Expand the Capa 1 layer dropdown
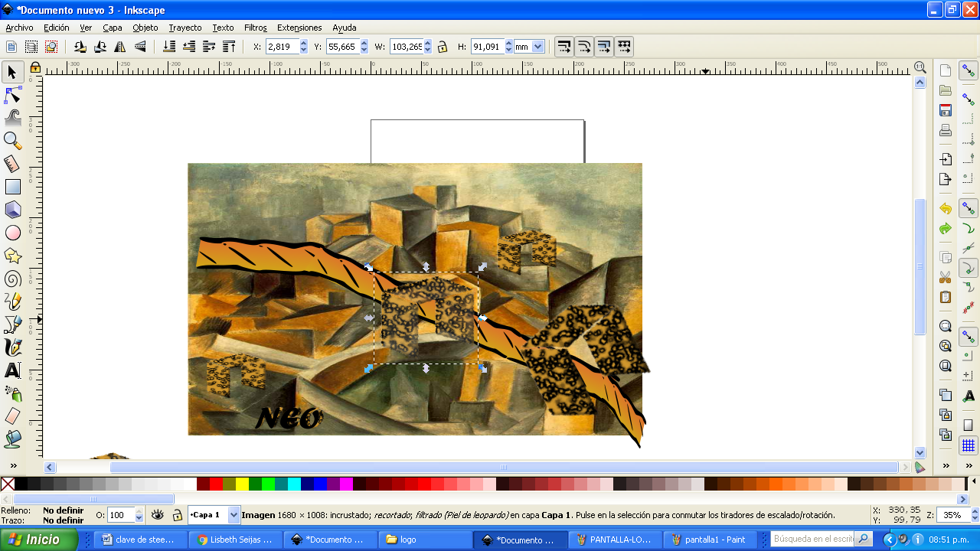Screen dimensions: 980x551 [234, 515]
